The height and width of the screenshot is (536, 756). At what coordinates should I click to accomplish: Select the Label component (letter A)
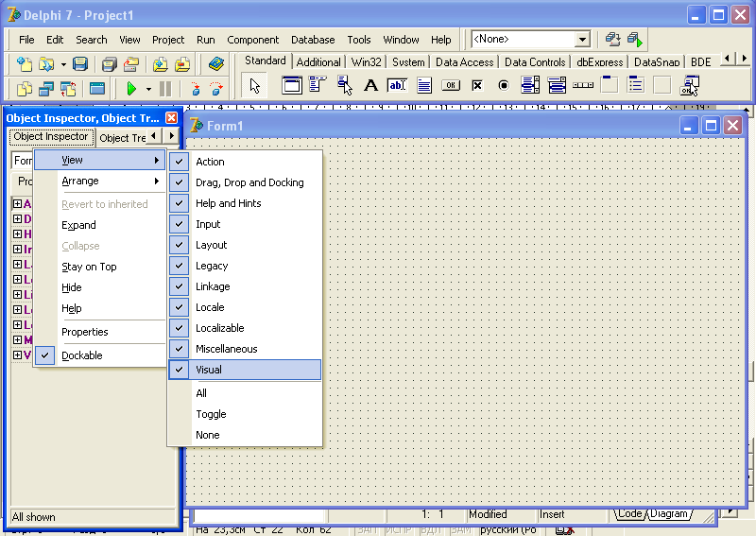(370, 85)
